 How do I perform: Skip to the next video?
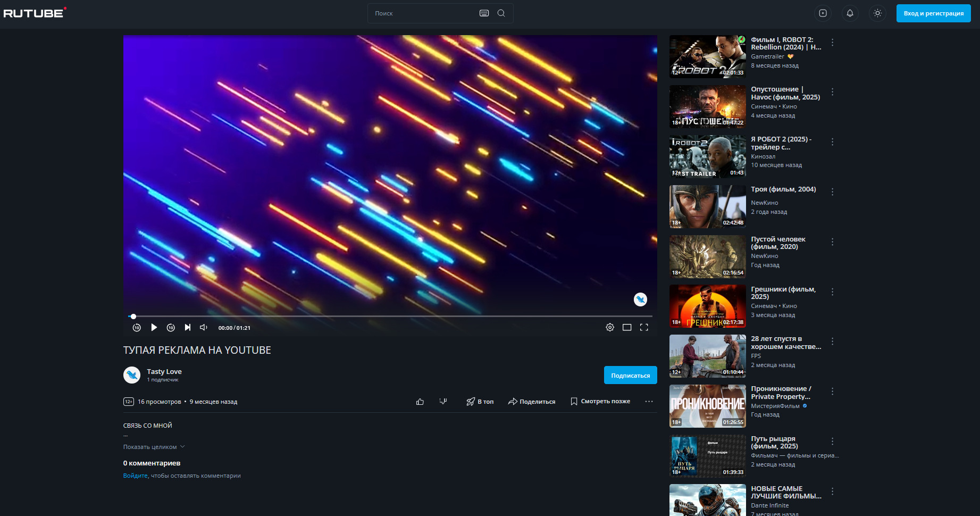coord(187,328)
